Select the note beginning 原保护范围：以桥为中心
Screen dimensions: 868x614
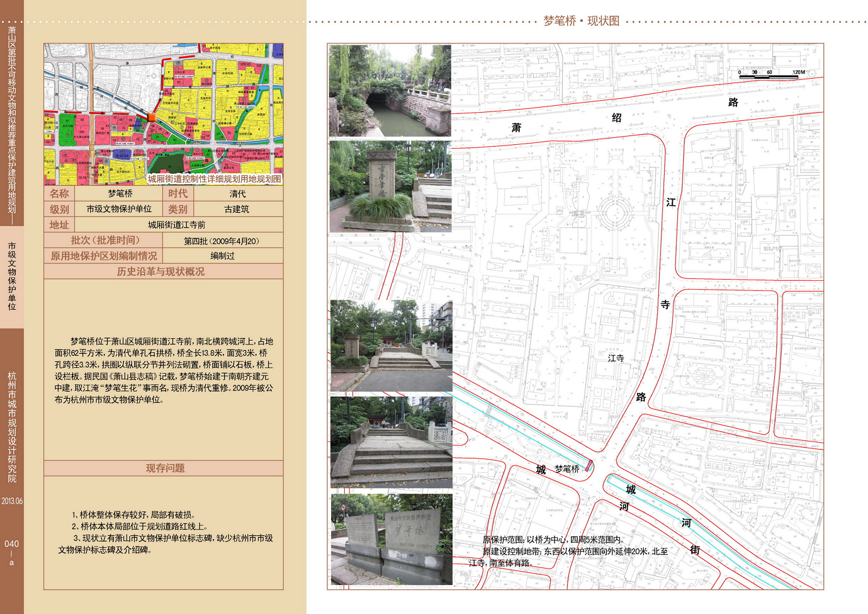pos(554,540)
